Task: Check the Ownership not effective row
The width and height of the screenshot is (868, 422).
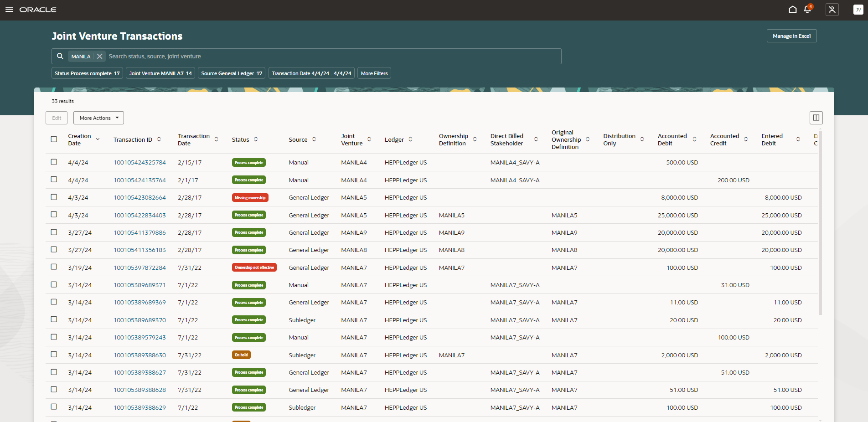Action: pos(54,267)
